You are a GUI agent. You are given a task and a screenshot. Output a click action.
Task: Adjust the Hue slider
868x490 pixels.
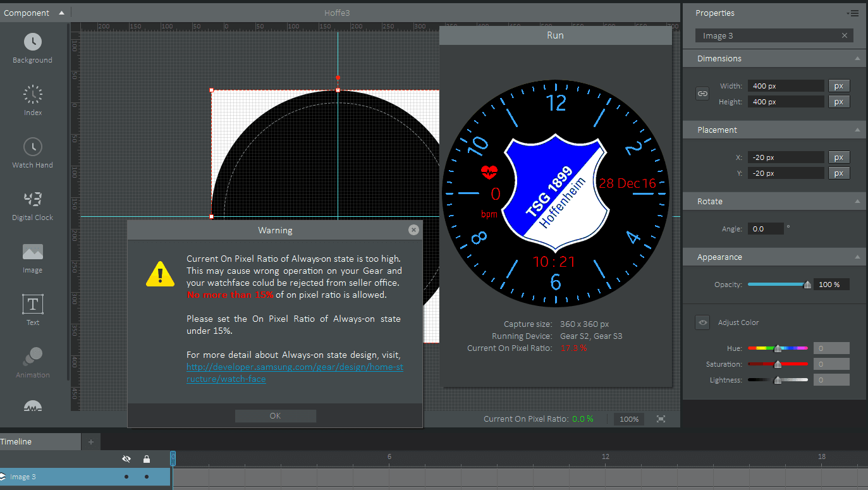pyautogui.click(x=778, y=348)
